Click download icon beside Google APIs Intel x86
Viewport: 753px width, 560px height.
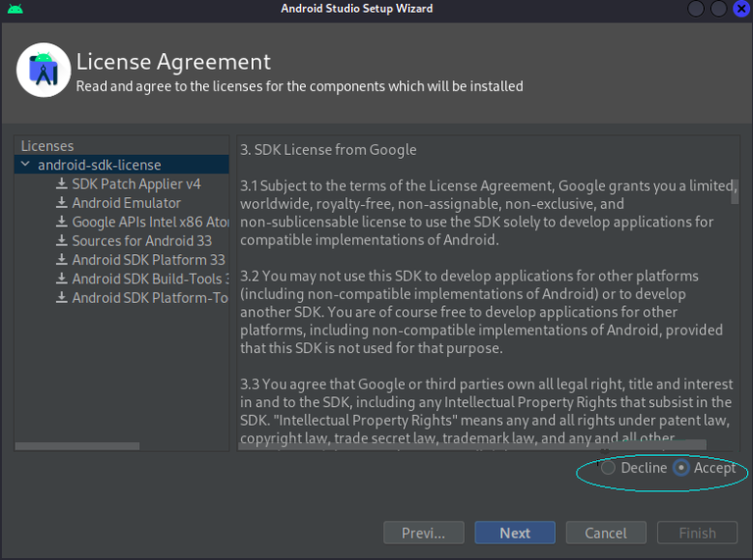pos(62,223)
